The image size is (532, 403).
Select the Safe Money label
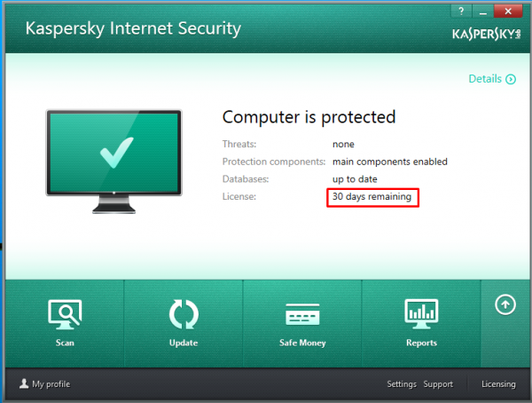tap(302, 343)
